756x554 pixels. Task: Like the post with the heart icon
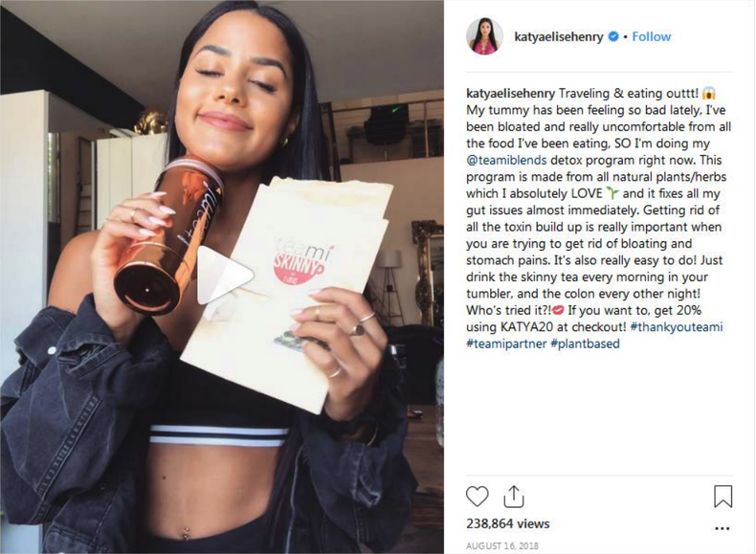pos(478,497)
